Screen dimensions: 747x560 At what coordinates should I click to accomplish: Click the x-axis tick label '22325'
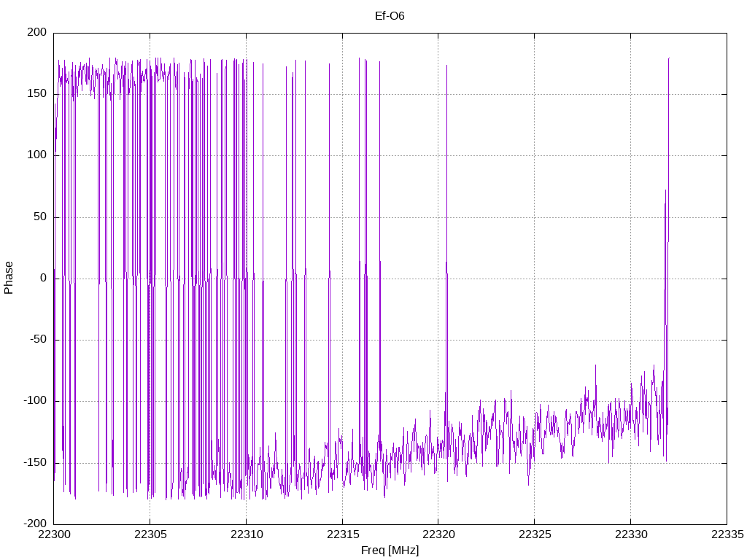[x=535, y=534]
